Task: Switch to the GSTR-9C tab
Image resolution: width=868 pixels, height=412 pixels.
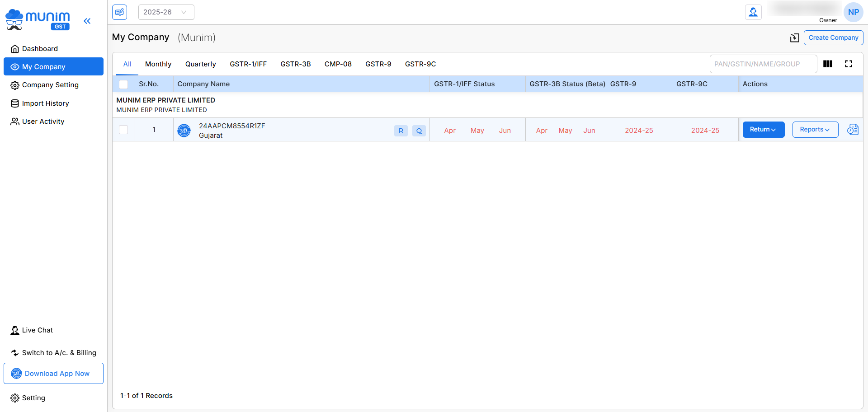Action: (x=420, y=64)
